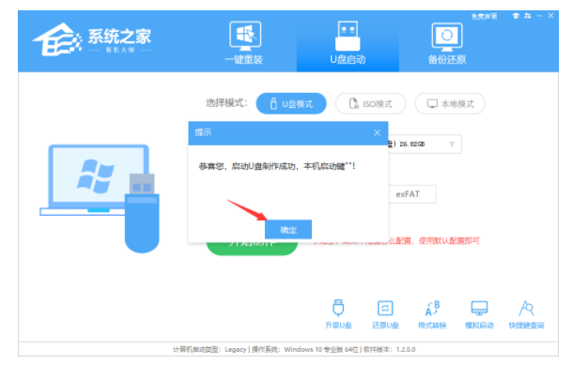Select ISO模式 mode
Image resolution: width=588 pixels, height=365 pixels.
pyautogui.click(x=370, y=103)
